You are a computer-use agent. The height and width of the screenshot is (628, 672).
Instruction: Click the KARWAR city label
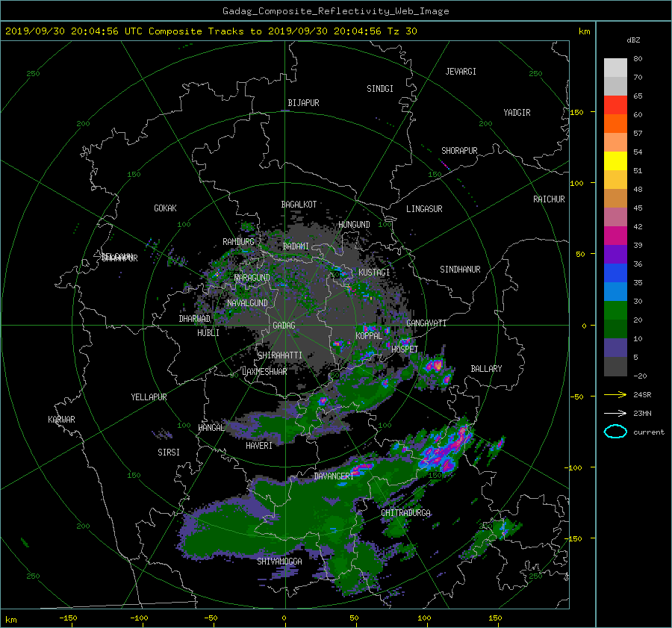pos(61,420)
